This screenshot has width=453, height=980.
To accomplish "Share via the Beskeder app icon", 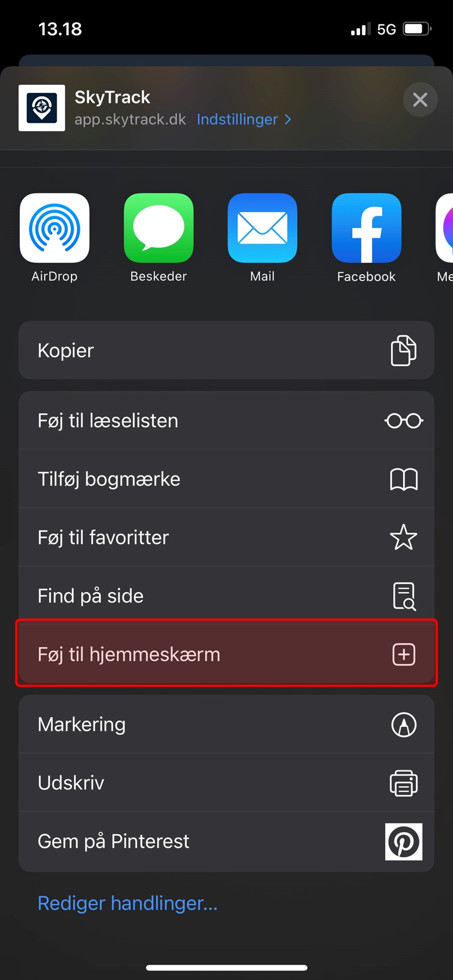I will (159, 228).
